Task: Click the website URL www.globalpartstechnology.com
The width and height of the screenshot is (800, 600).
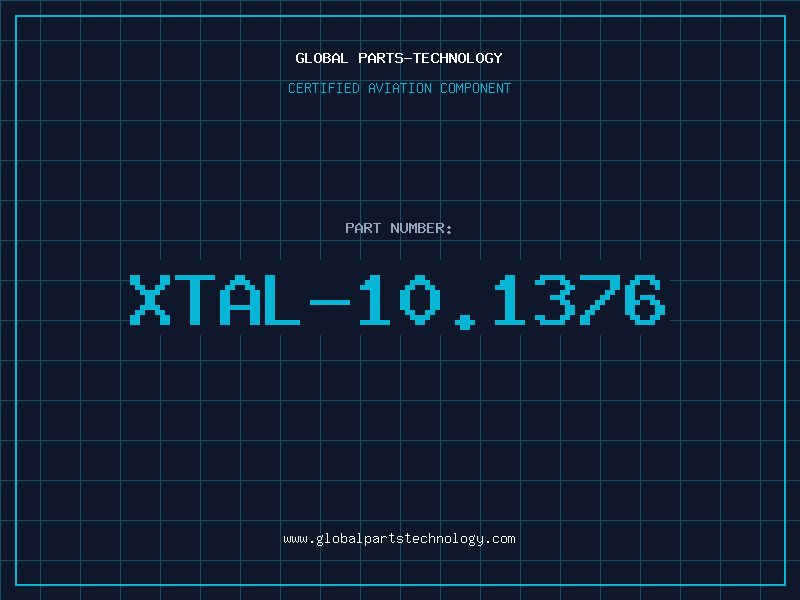Action: coord(399,539)
